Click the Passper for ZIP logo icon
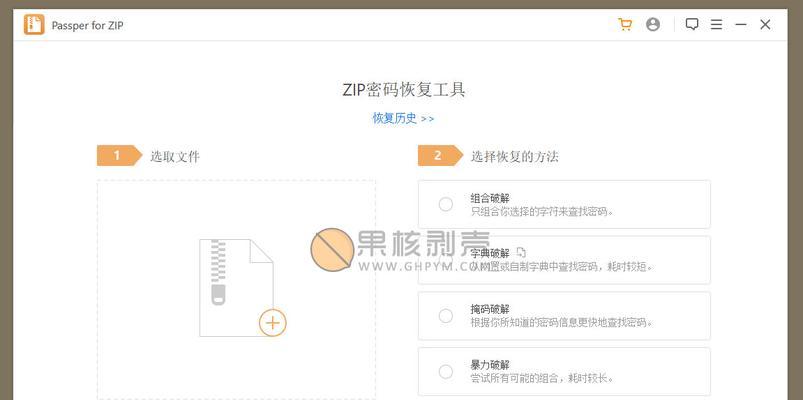The width and height of the screenshot is (803, 400). click(x=34, y=25)
